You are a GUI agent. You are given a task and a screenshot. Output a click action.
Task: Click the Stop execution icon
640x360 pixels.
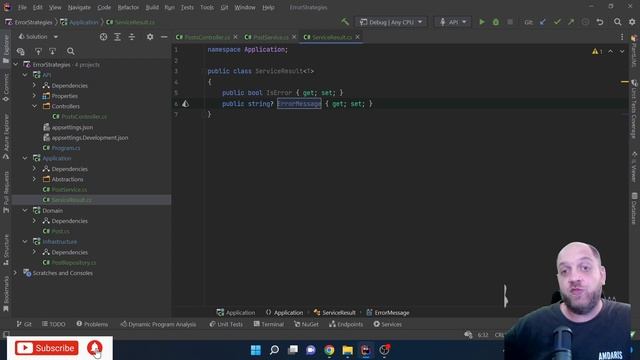coord(510,22)
